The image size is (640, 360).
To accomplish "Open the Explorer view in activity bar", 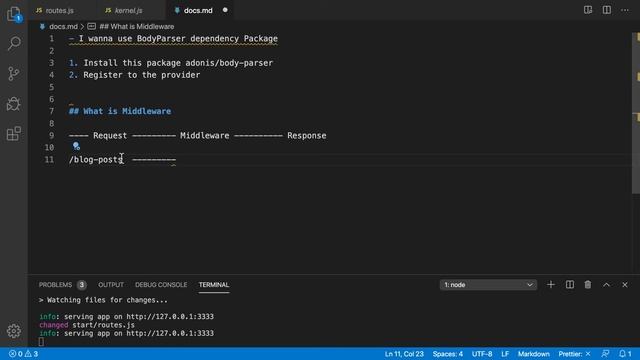I will tap(14, 14).
